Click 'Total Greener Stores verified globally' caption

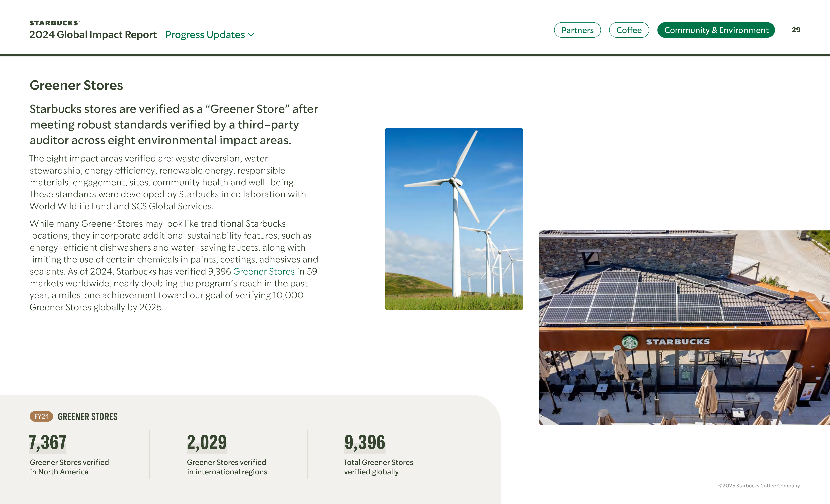click(x=378, y=467)
